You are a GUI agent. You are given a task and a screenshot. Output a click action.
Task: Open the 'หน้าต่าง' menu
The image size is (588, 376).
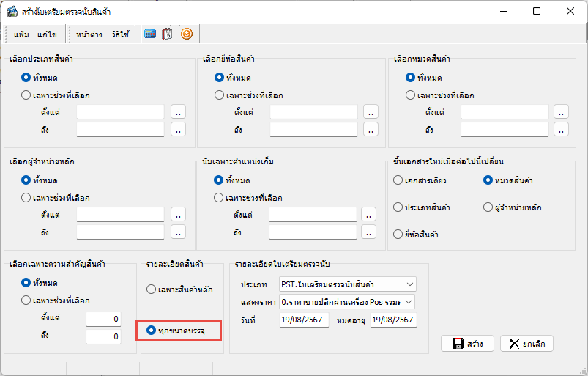[89, 34]
